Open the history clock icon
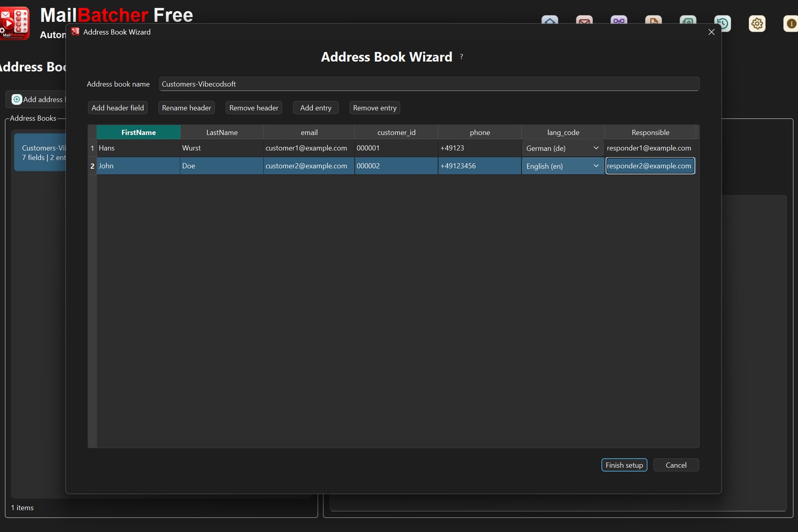Viewport: 798px width, 532px height. [723, 23]
